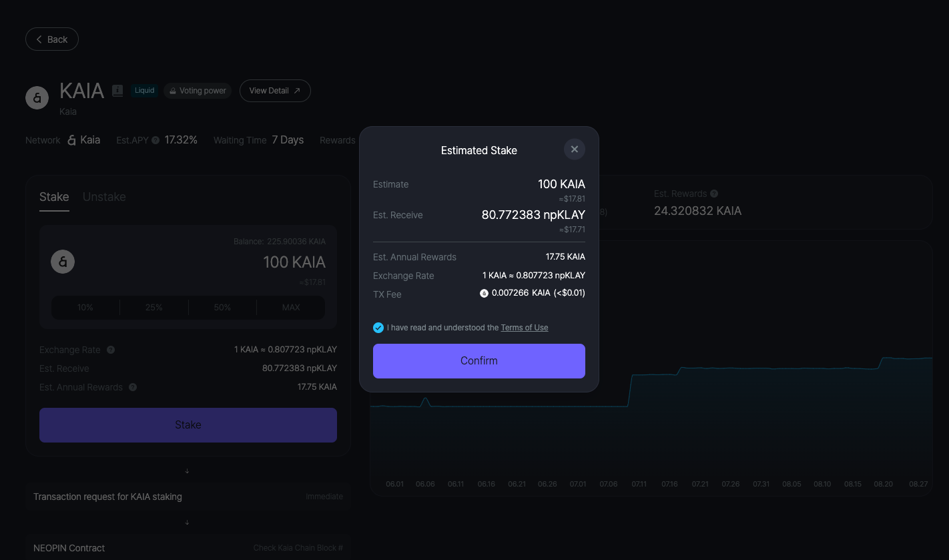Click the KAIA token logo in header

click(x=37, y=97)
